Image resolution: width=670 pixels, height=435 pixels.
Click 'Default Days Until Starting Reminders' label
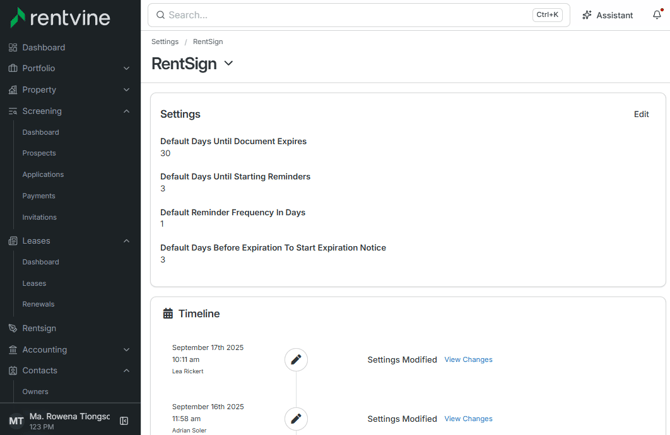coord(235,176)
